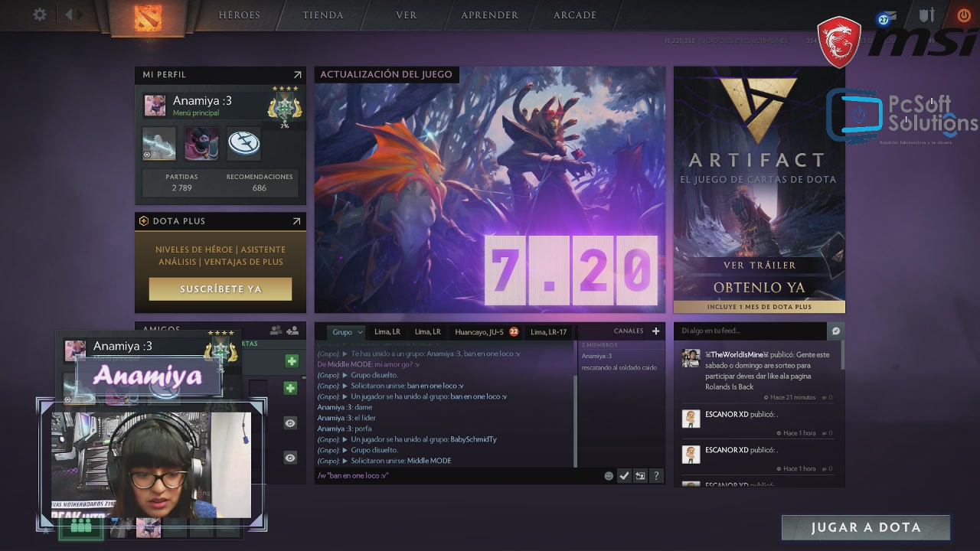
Task: Open the Tienda menu
Action: tap(323, 15)
